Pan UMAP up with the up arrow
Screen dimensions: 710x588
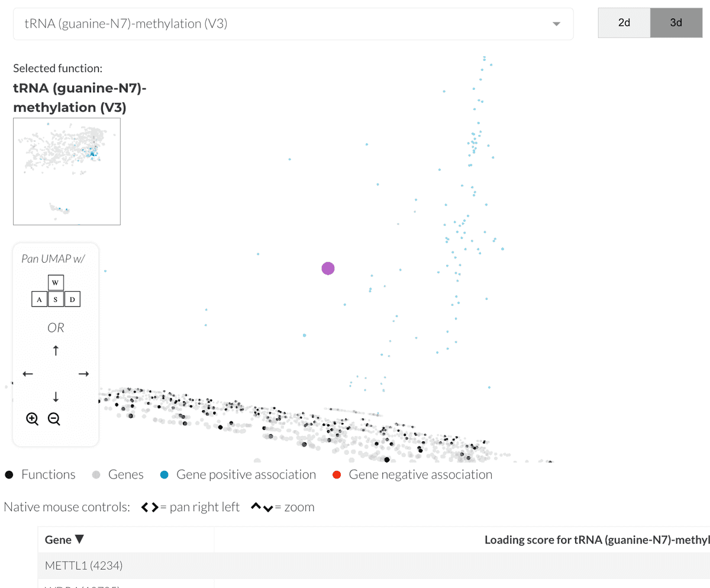[x=56, y=351]
